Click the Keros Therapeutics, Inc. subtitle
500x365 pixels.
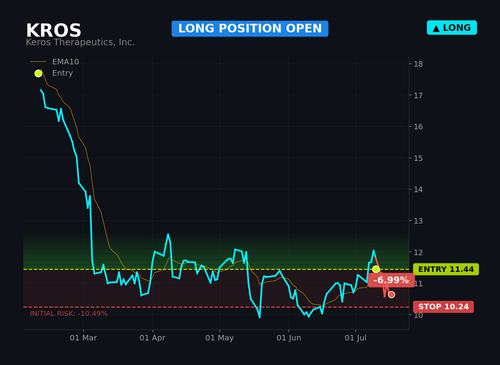(x=80, y=42)
